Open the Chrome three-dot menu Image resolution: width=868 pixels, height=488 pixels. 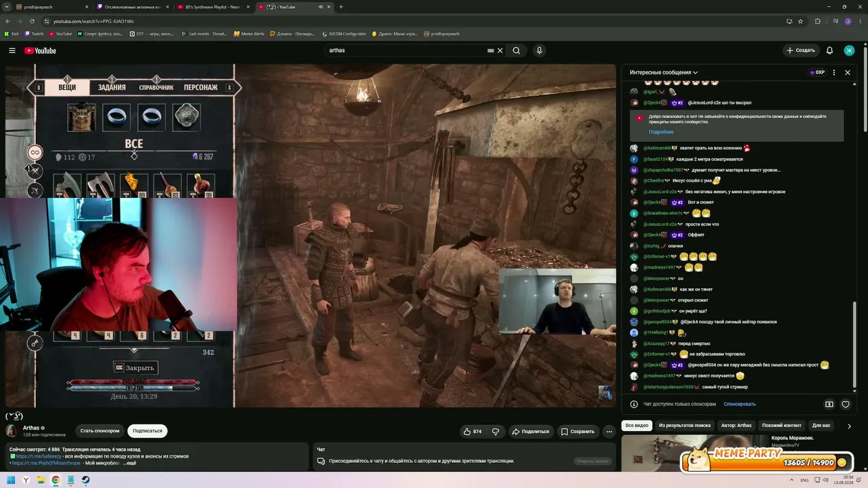click(x=861, y=21)
